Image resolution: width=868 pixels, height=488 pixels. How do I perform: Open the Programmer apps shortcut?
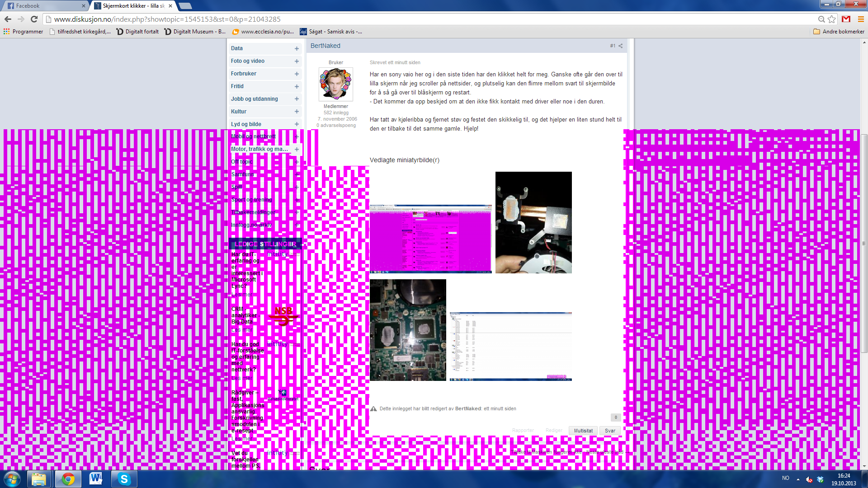[x=23, y=32]
